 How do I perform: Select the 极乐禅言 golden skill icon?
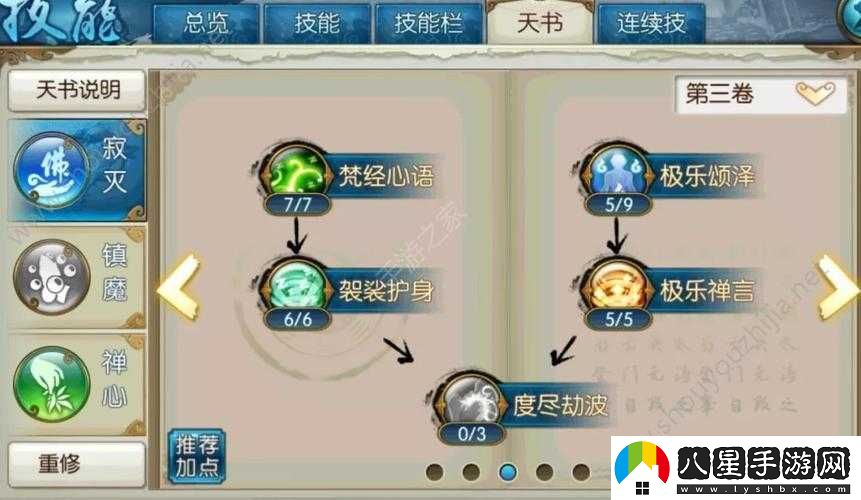click(x=619, y=286)
